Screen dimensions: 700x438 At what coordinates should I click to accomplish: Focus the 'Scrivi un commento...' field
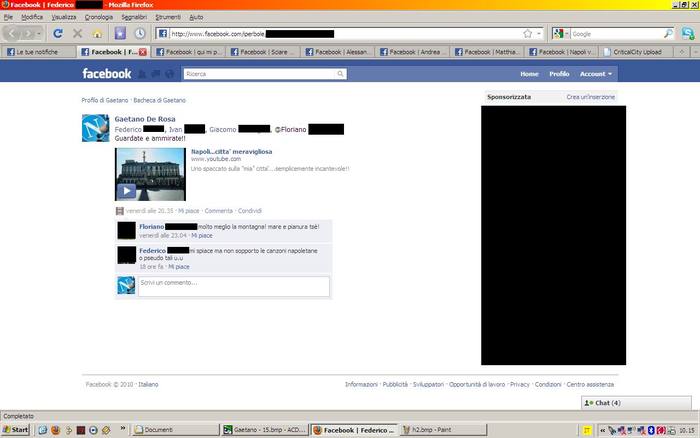click(x=234, y=286)
